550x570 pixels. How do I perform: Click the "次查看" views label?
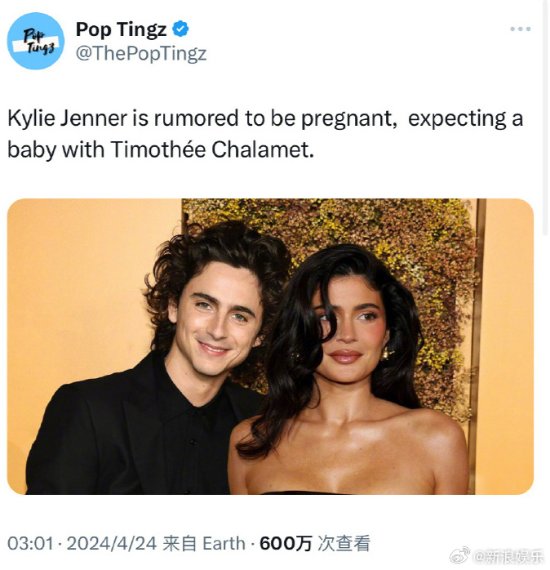point(344,543)
